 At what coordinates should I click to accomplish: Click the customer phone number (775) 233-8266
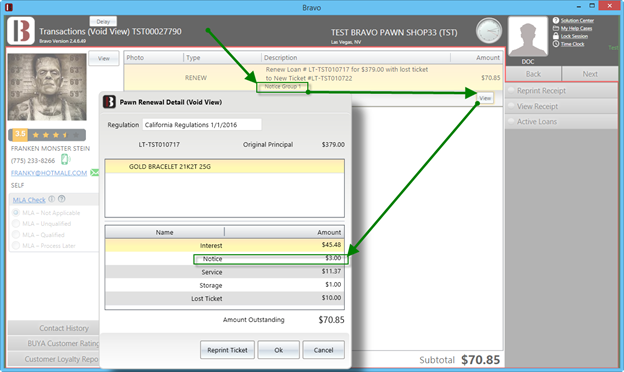[x=33, y=161]
